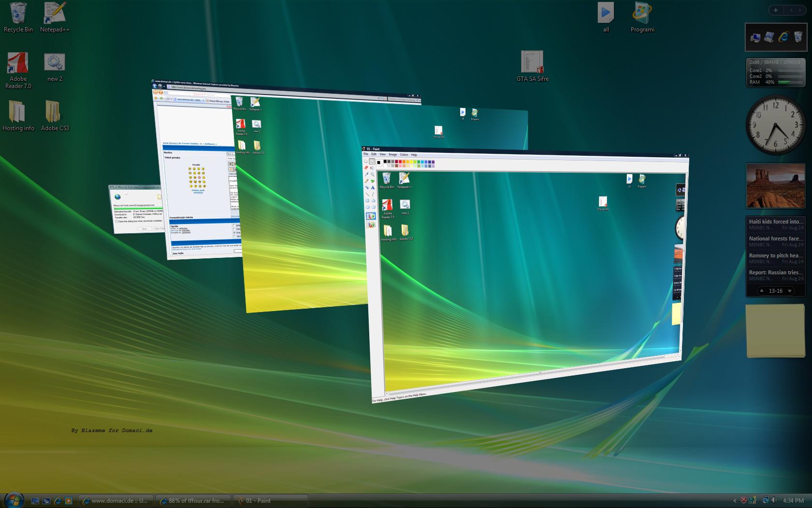Toggle 'Close this dialog box' checkbox in download window

click(116, 221)
